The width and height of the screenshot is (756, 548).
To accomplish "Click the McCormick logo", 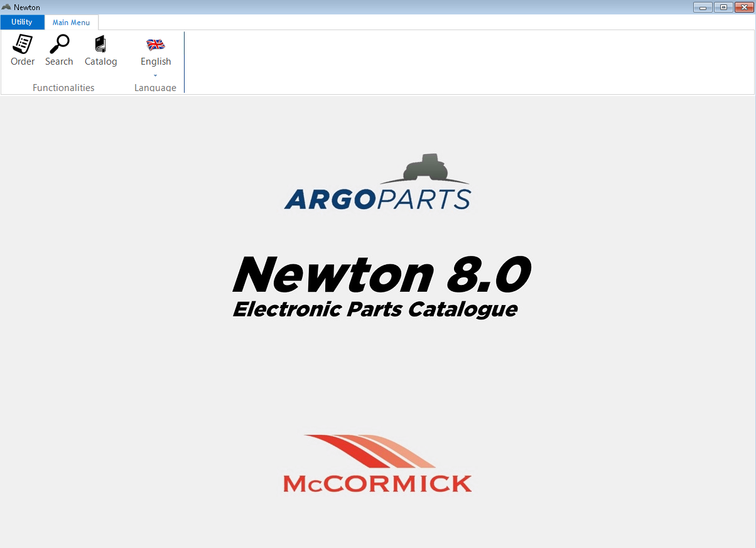I will pos(377,463).
